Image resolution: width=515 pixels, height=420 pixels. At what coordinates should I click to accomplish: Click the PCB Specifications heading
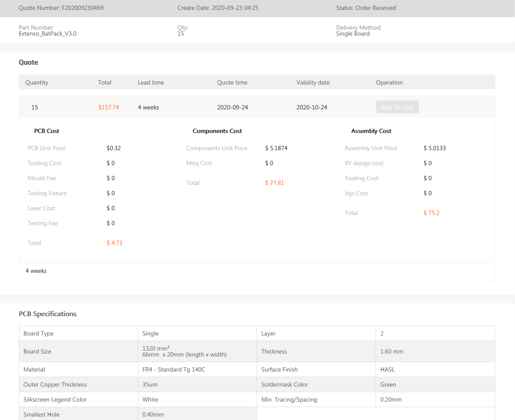tap(48, 314)
